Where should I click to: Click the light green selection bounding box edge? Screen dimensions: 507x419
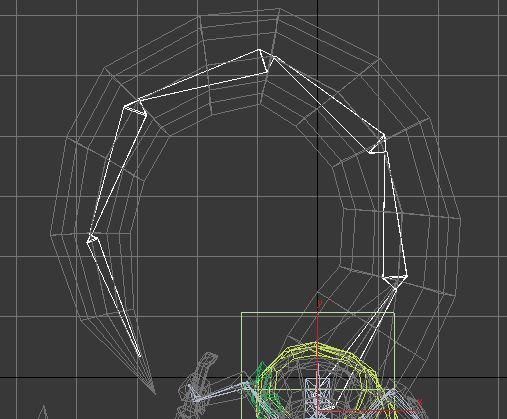tap(318, 313)
